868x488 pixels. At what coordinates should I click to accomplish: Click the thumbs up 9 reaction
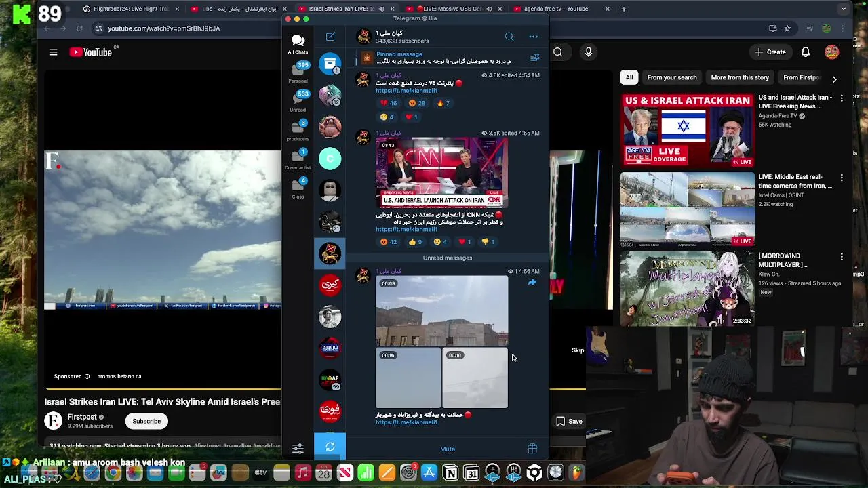[x=415, y=242]
